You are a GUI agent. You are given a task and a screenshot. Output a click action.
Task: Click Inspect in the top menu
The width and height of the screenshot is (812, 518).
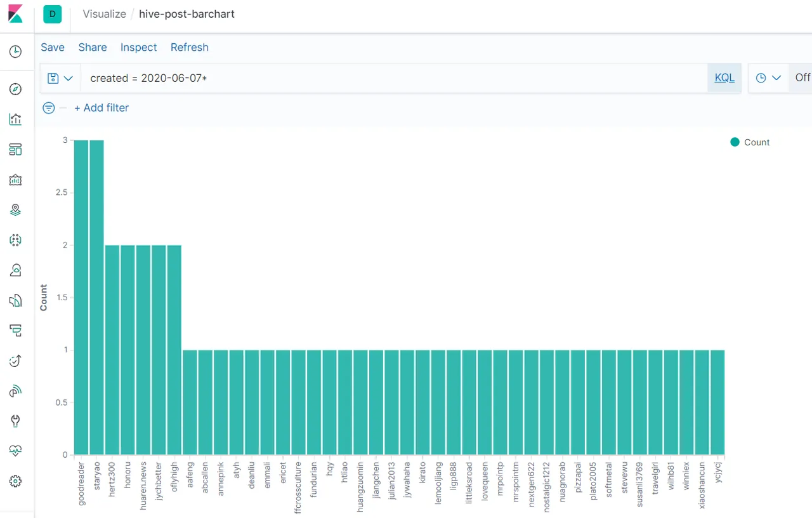pyautogui.click(x=138, y=47)
